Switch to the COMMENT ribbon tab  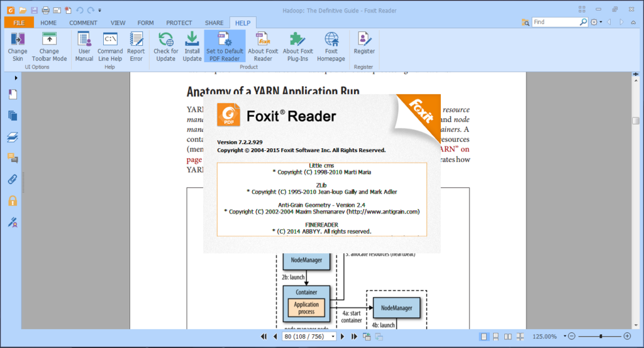(x=83, y=23)
